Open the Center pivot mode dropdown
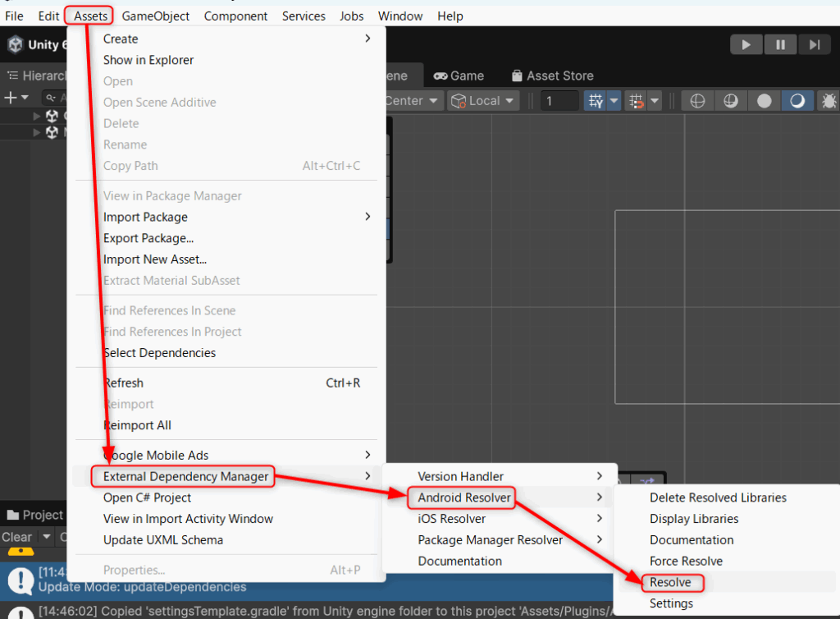 click(x=414, y=101)
